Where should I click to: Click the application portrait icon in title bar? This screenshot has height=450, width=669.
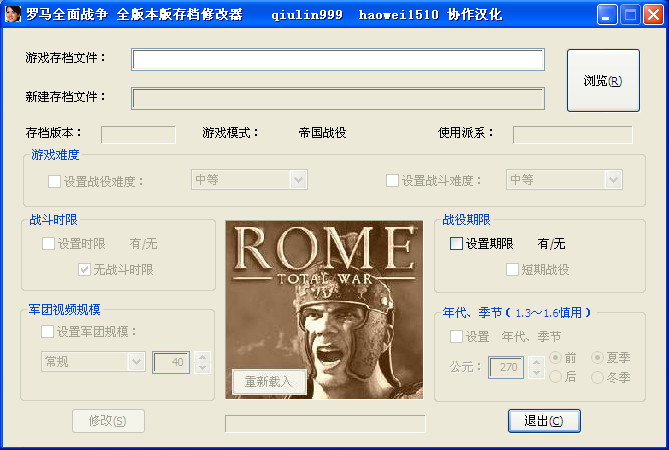(x=12, y=14)
